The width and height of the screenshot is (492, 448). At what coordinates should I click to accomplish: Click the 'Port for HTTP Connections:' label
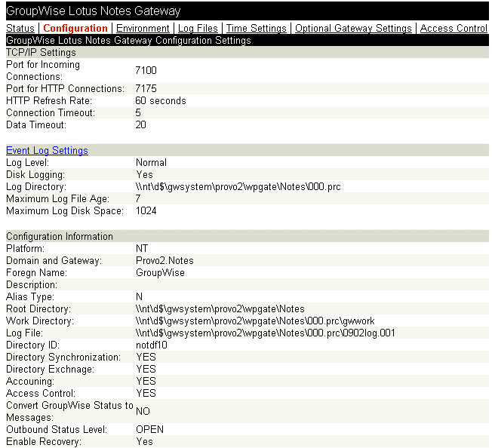65,88
